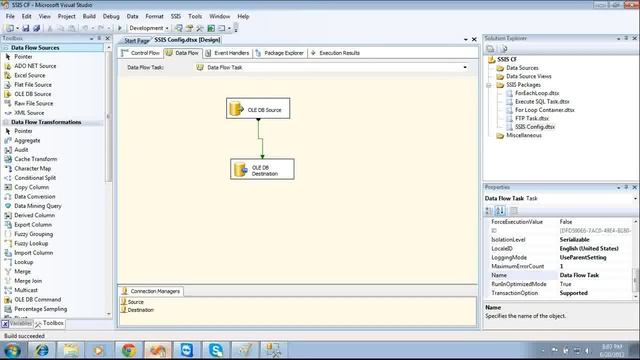Collapse the SSIS Packages folder
The width and height of the screenshot is (640, 360).
[489, 85]
